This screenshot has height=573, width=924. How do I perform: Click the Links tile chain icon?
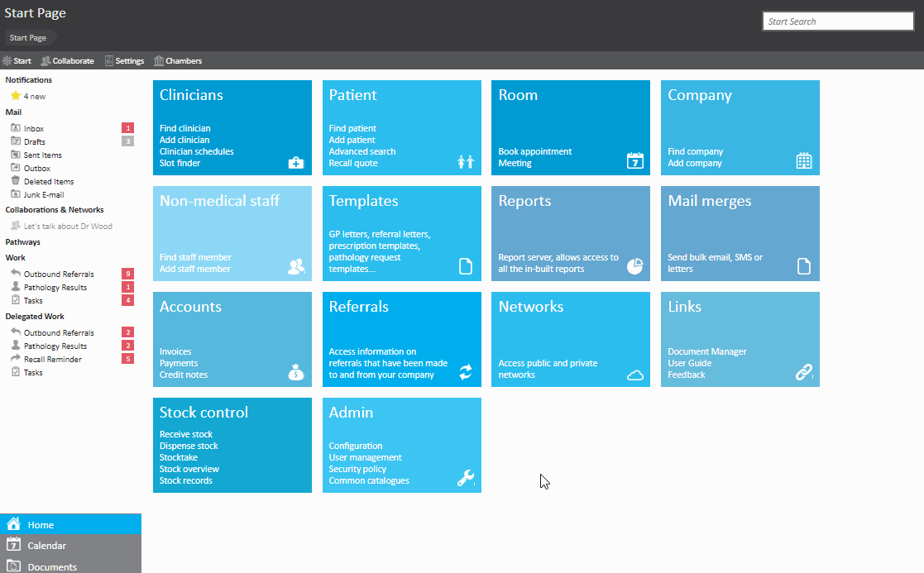click(x=803, y=373)
